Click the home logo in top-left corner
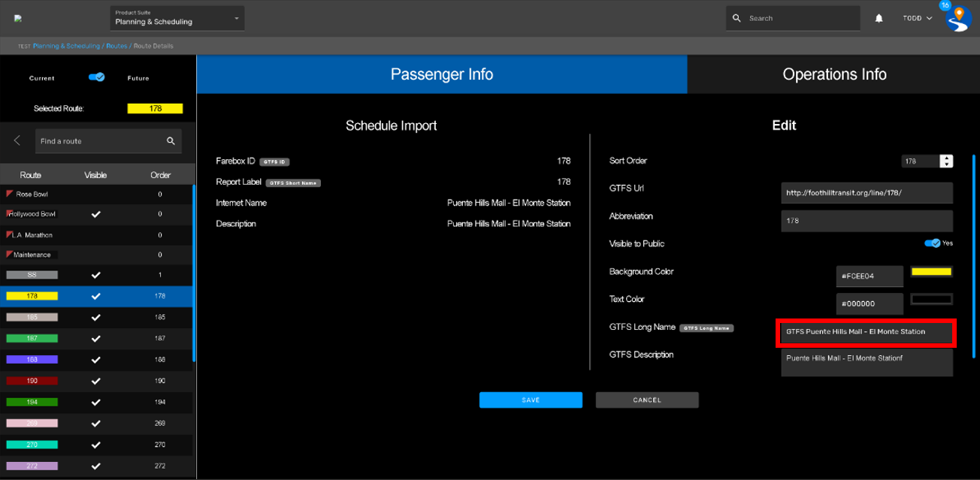The height and width of the screenshot is (480, 980). pos(18,19)
